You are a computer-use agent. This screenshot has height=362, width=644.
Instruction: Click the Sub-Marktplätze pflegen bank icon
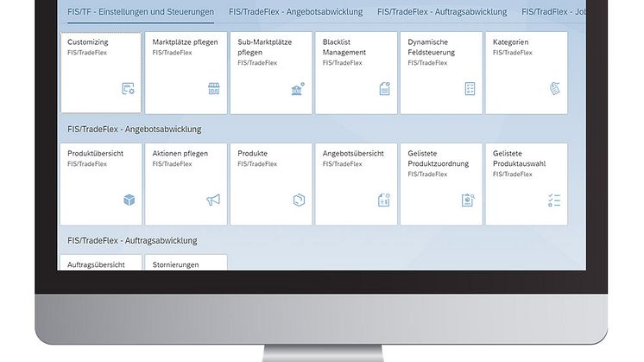click(x=298, y=88)
